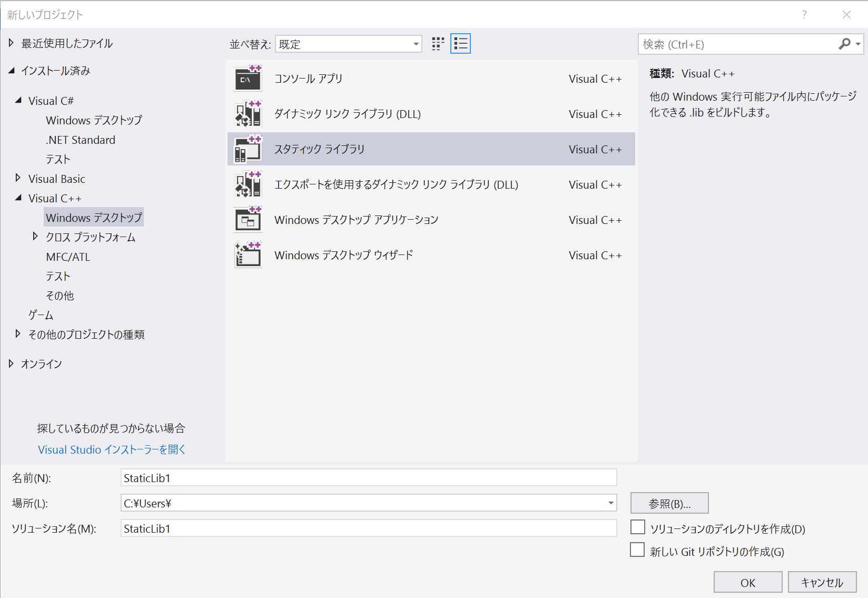Expand その他のプロジェクトの種類 node
The height and width of the screenshot is (598, 868).
tap(18, 334)
